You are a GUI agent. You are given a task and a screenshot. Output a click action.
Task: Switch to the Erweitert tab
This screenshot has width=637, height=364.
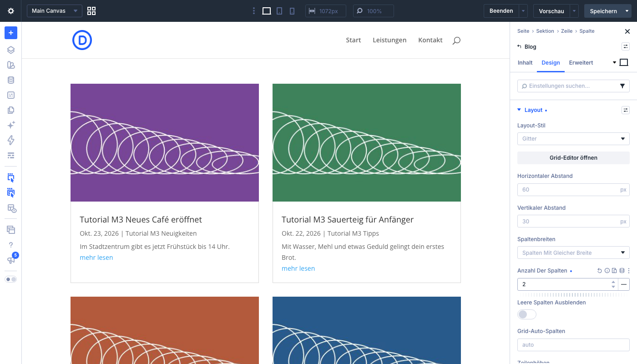click(581, 63)
